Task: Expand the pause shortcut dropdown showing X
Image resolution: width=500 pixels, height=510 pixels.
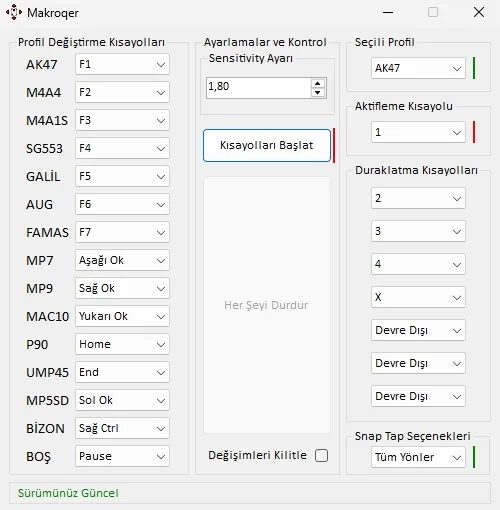Action: pyautogui.click(x=418, y=297)
